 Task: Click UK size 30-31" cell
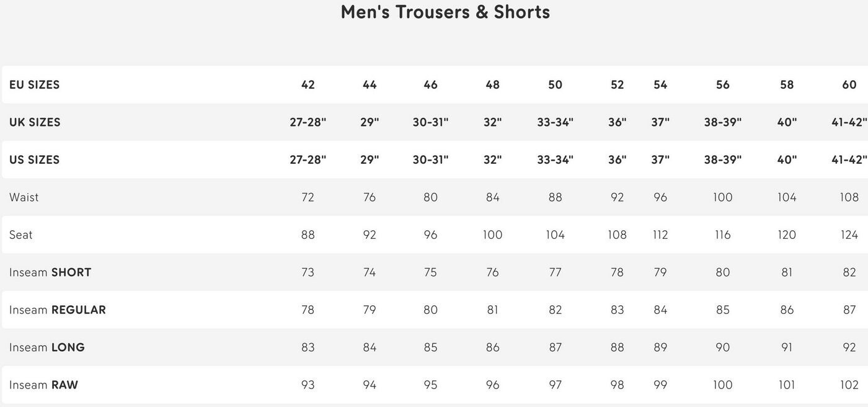point(431,122)
